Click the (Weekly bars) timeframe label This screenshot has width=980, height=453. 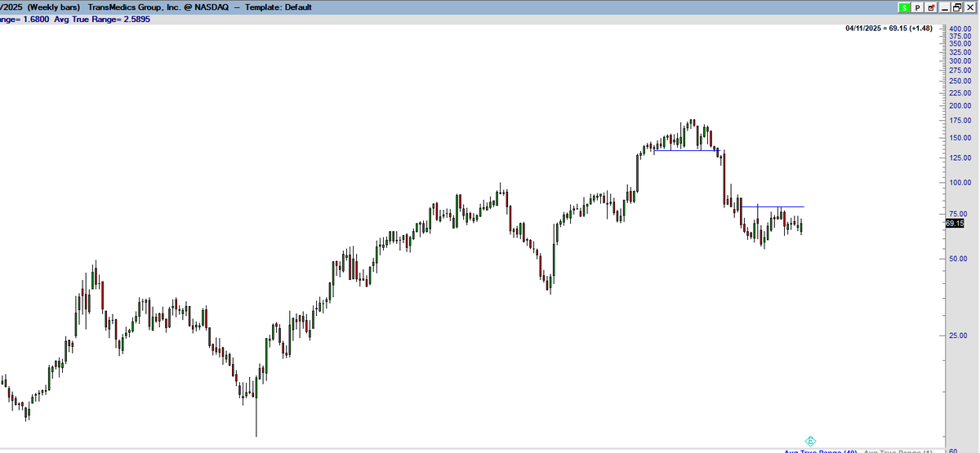click(x=54, y=7)
